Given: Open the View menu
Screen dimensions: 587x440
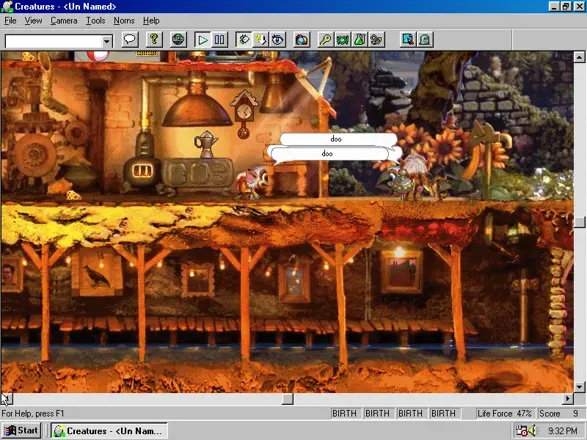Looking at the screenshot, I should pyautogui.click(x=33, y=21).
